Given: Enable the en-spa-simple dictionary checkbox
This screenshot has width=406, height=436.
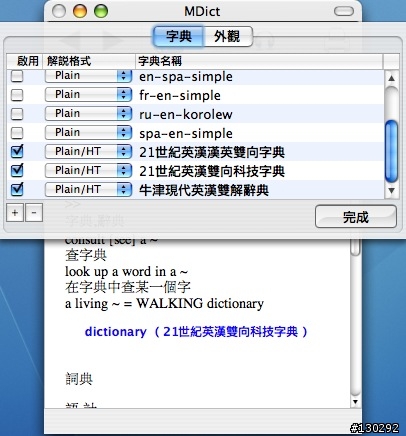Looking at the screenshot, I should point(17,76).
